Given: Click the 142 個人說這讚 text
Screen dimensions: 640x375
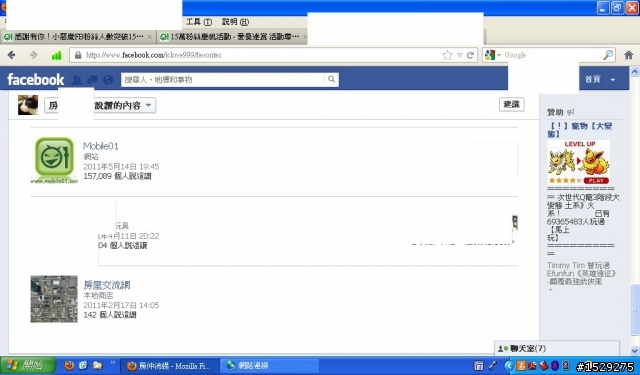Looking at the screenshot, I should pos(110,315).
